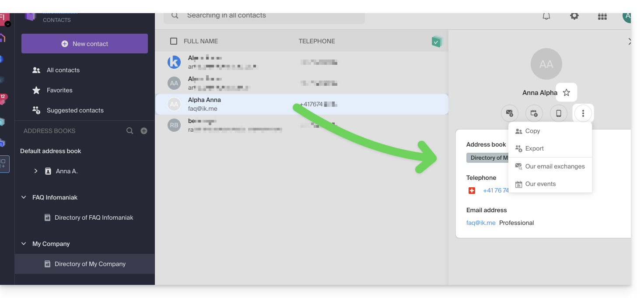
Task: Choose Export in the contact menu
Action: pos(534,148)
